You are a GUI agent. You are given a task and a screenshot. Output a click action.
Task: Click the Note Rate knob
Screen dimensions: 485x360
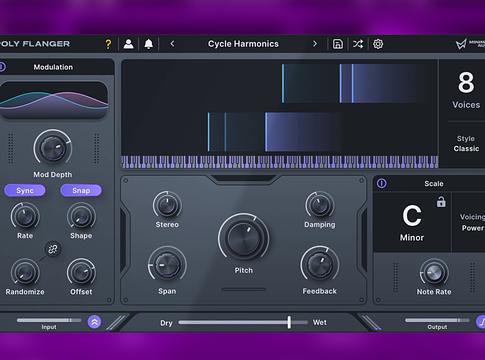point(434,272)
